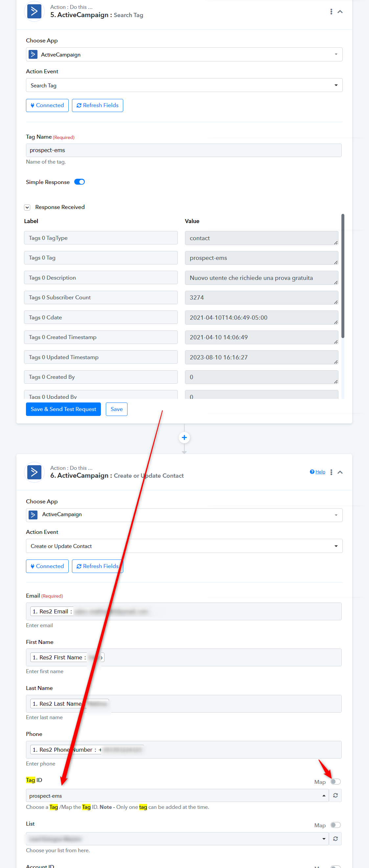369x868 pixels.
Task: Click Tags 0 Cdate value 2021-04-10T14:06:49-05:00
Action: [x=262, y=317]
